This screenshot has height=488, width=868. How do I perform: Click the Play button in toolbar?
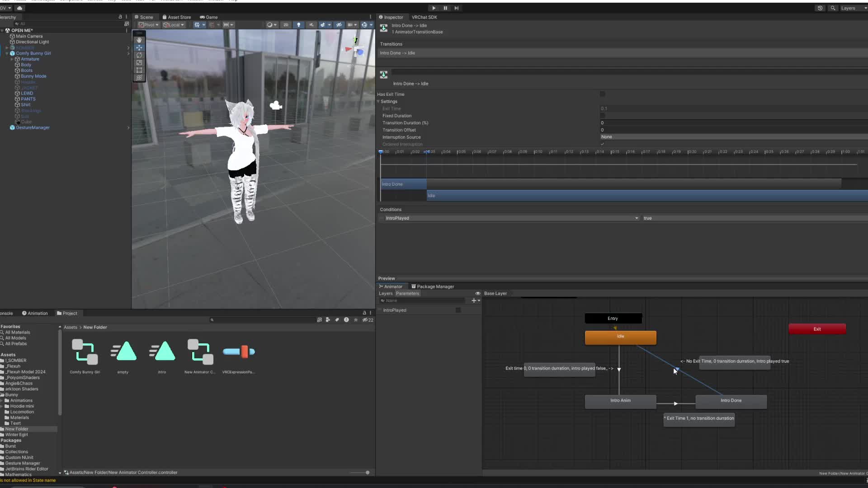pos(434,8)
